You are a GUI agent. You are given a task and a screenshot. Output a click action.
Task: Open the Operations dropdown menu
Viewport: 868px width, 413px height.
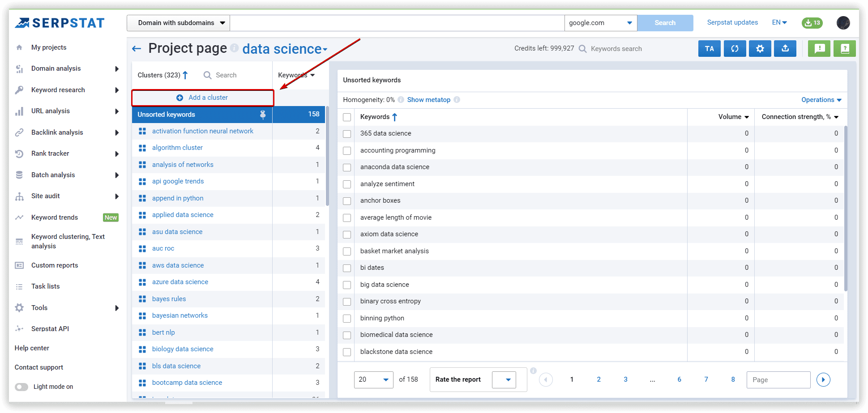(821, 100)
